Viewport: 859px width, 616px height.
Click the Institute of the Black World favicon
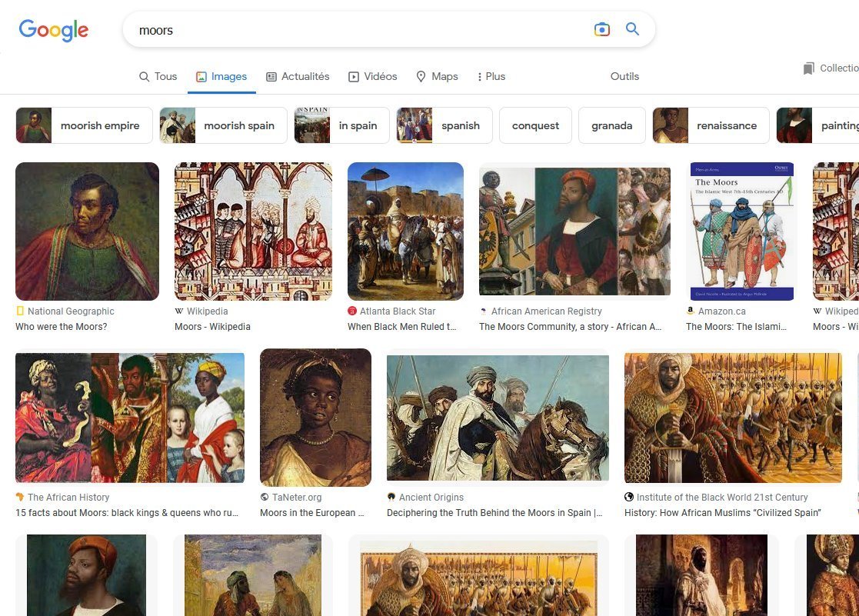[629, 497]
